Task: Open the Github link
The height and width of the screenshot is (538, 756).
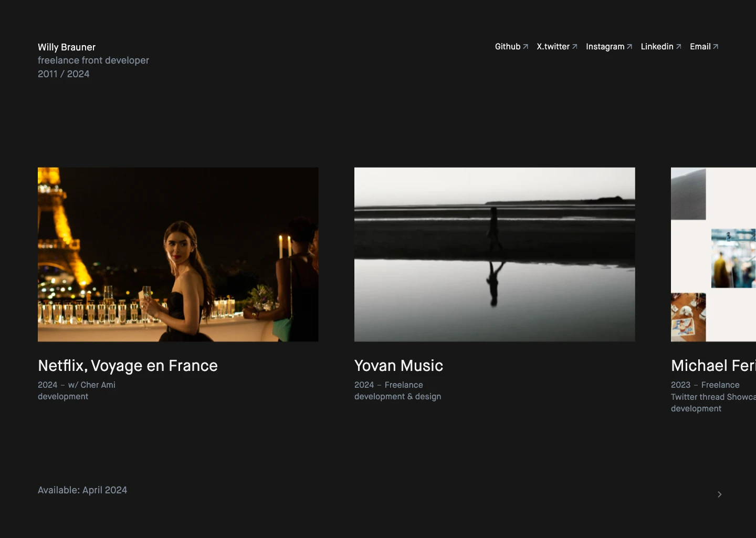Action: click(511, 47)
